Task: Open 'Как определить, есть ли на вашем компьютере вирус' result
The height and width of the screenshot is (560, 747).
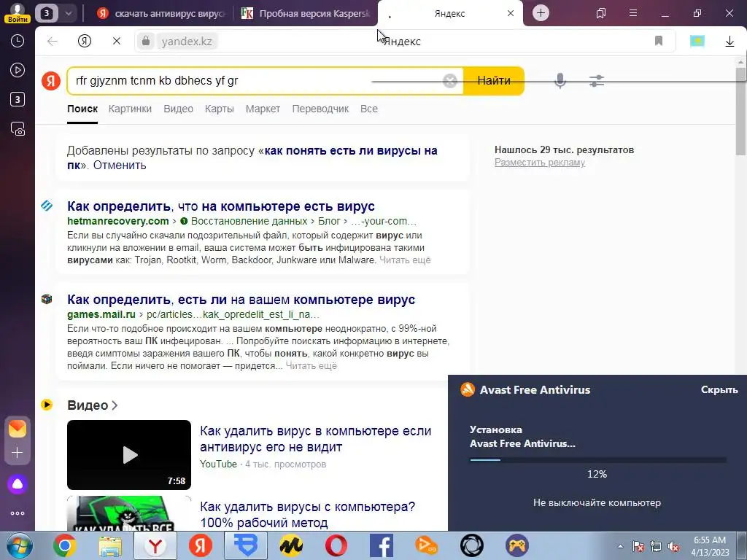Action: point(241,300)
